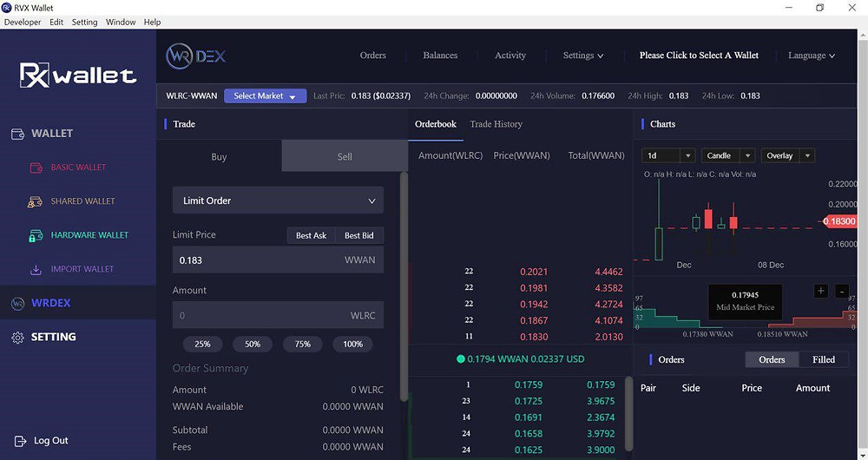Switch the trade panel to Buy
This screenshot has width=868, height=460.
click(219, 156)
